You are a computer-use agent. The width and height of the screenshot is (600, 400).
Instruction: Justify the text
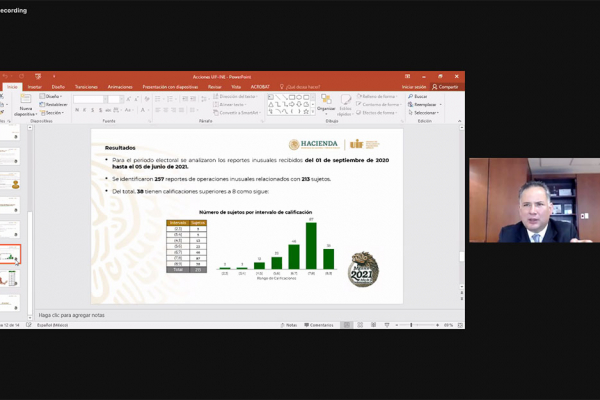click(x=181, y=110)
